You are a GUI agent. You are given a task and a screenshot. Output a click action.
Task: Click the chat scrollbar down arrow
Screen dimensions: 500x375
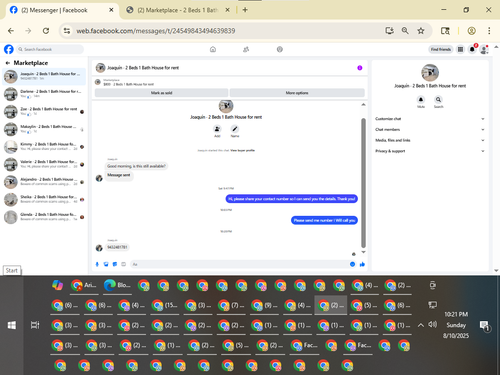point(363,252)
